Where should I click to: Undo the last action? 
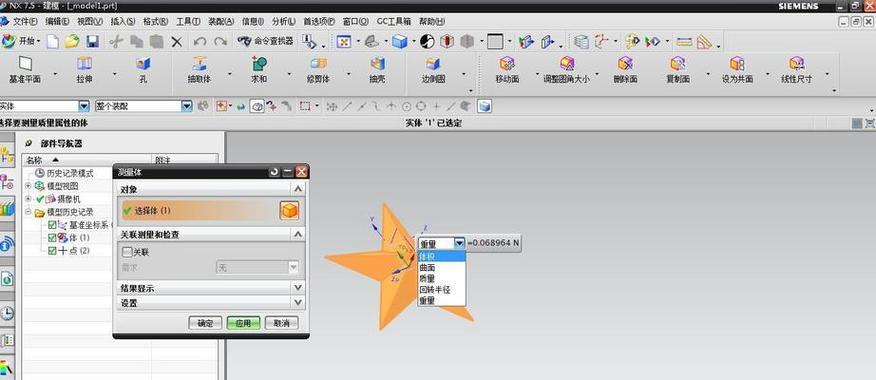click(199, 42)
